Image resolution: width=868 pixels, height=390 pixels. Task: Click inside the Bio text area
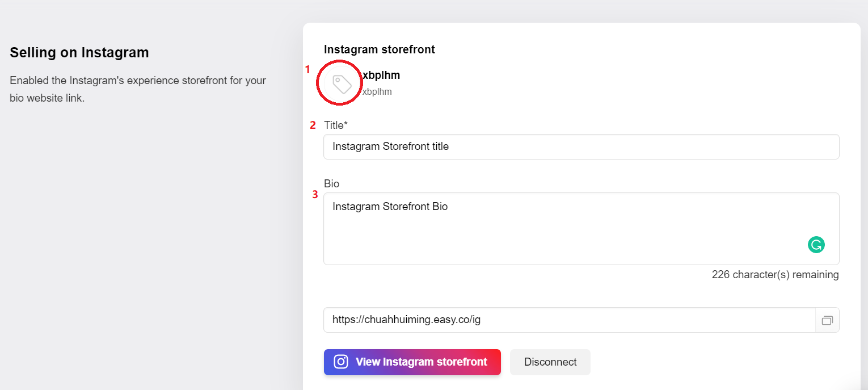[x=581, y=229]
